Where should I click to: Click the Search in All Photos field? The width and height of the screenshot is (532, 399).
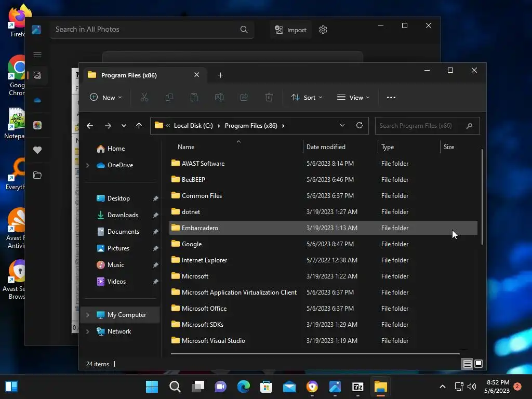click(x=152, y=30)
